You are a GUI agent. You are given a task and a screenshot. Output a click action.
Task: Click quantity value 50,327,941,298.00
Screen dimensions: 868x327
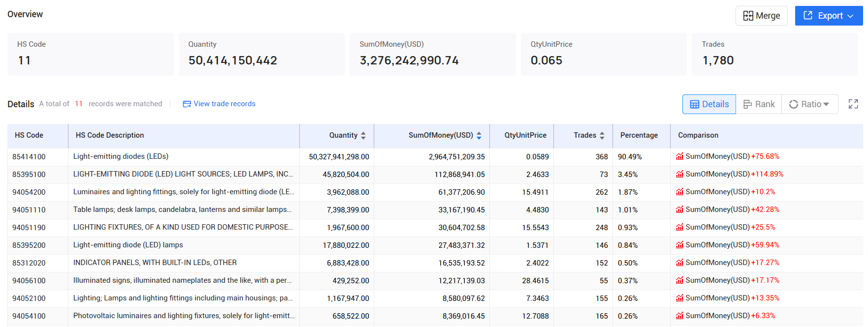click(339, 157)
